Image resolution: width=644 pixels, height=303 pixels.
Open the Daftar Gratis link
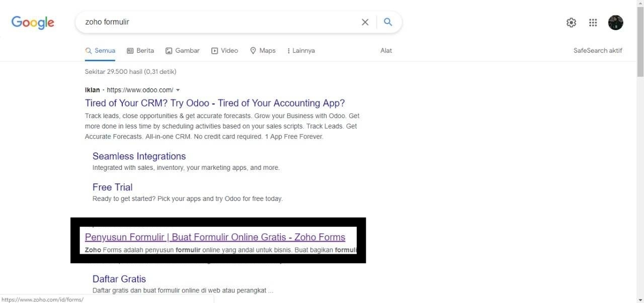click(x=119, y=279)
